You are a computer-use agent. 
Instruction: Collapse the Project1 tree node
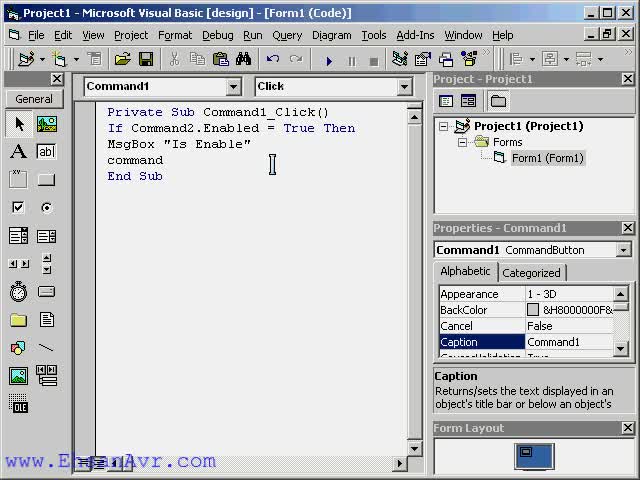pos(443,126)
